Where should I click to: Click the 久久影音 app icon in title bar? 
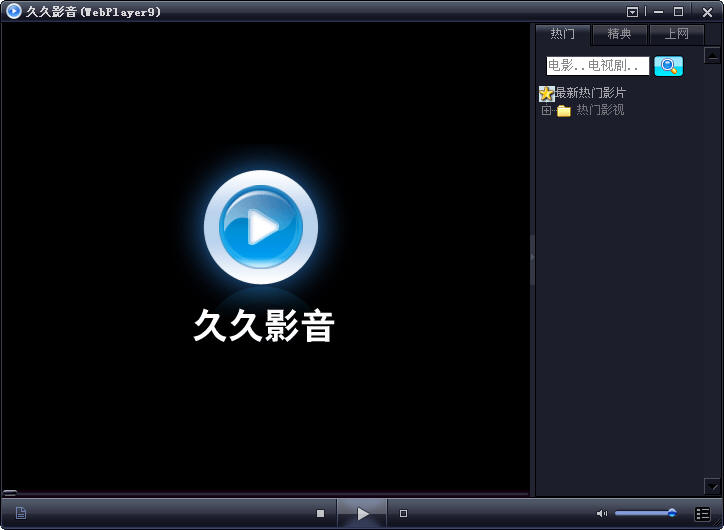tap(13, 12)
